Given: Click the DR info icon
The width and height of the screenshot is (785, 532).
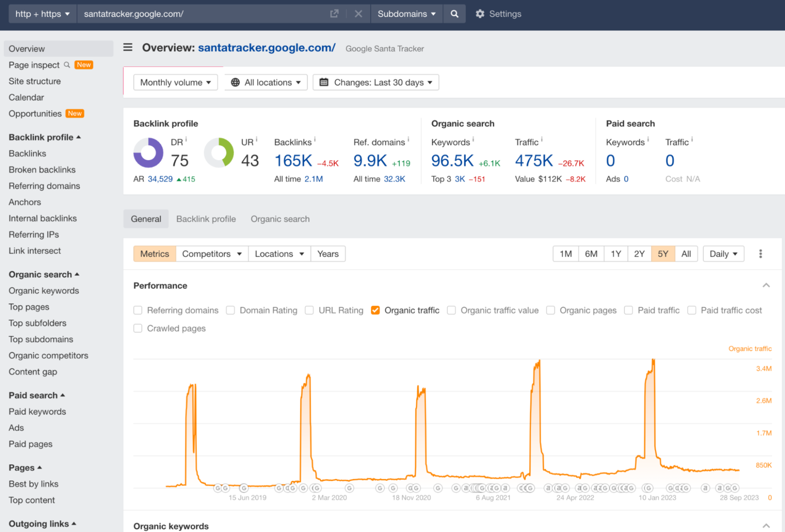Looking at the screenshot, I should 186,140.
